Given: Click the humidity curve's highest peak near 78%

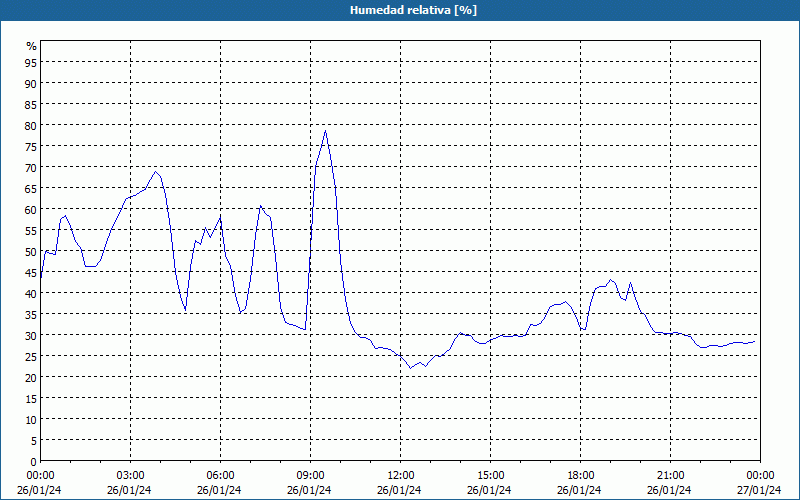Looking at the screenshot, I should (x=325, y=131).
